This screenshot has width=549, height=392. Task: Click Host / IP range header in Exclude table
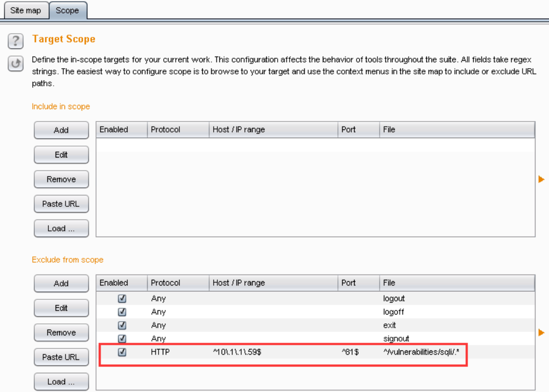[273, 283]
